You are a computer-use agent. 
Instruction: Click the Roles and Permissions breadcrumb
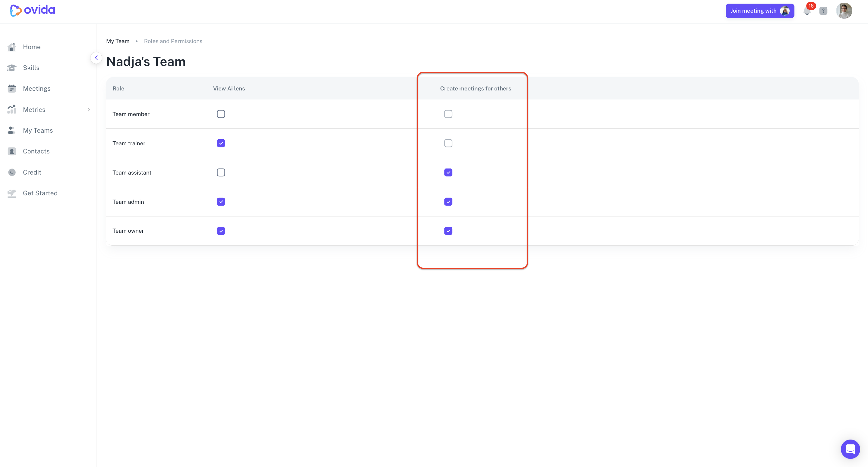(x=173, y=41)
